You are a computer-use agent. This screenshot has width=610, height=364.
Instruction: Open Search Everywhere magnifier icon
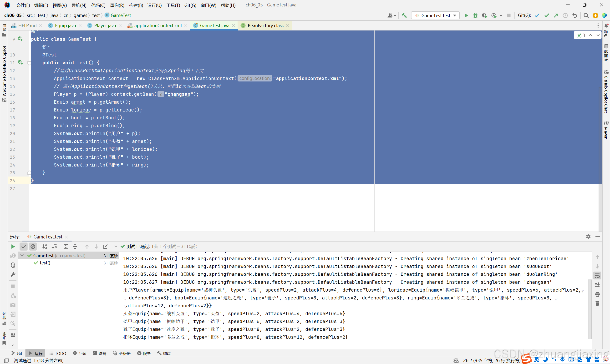click(x=586, y=15)
